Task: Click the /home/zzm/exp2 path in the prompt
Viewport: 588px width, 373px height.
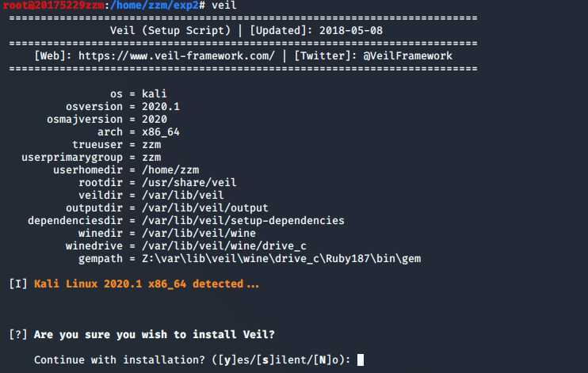Action: pyautogui.click(x=155, y=6)
